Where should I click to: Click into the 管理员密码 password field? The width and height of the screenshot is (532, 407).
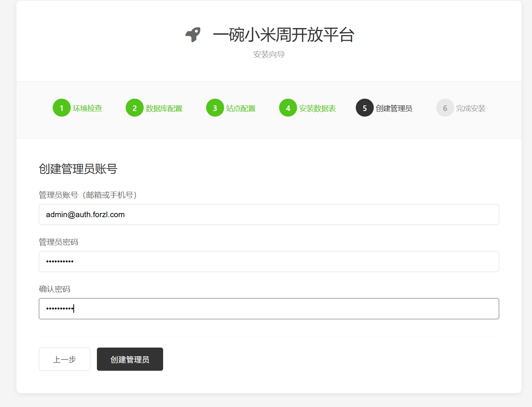click(x=269, y=262)
